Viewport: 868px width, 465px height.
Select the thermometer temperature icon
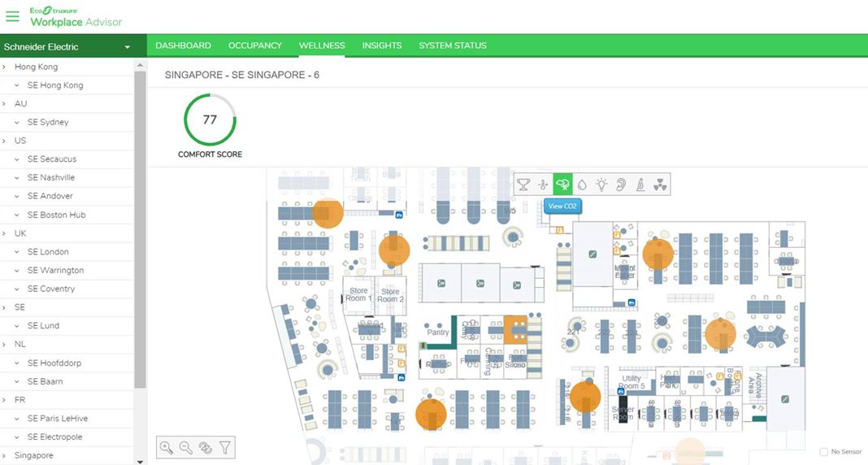tap(543, 185)
